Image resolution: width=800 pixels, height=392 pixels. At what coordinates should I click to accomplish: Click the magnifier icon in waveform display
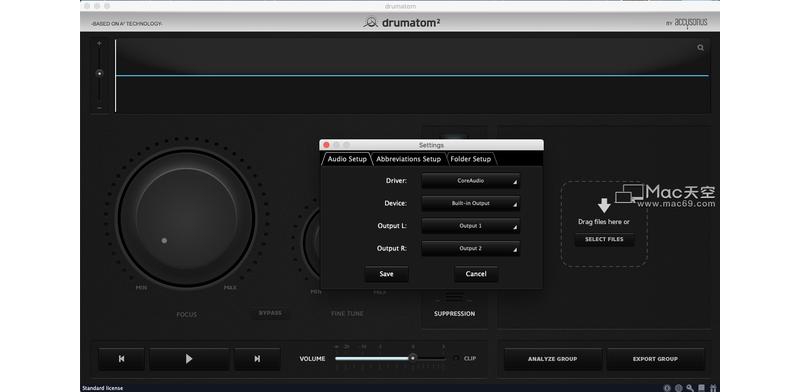click(701, 47)
